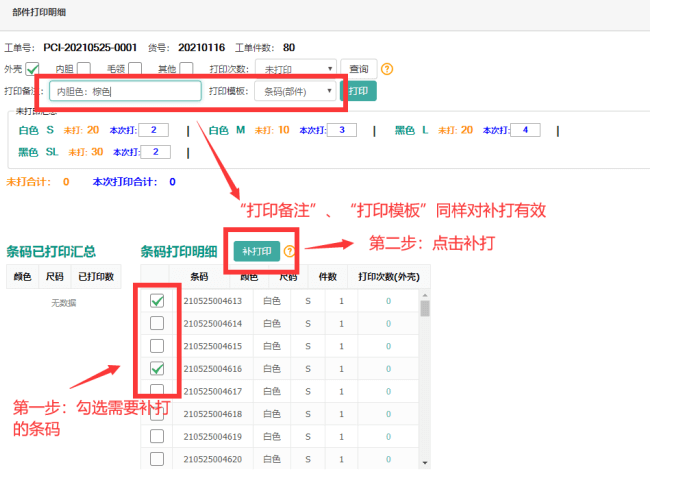Enable the 内胆 checkbox
The image size is (677, 486).
click(85, 69)
